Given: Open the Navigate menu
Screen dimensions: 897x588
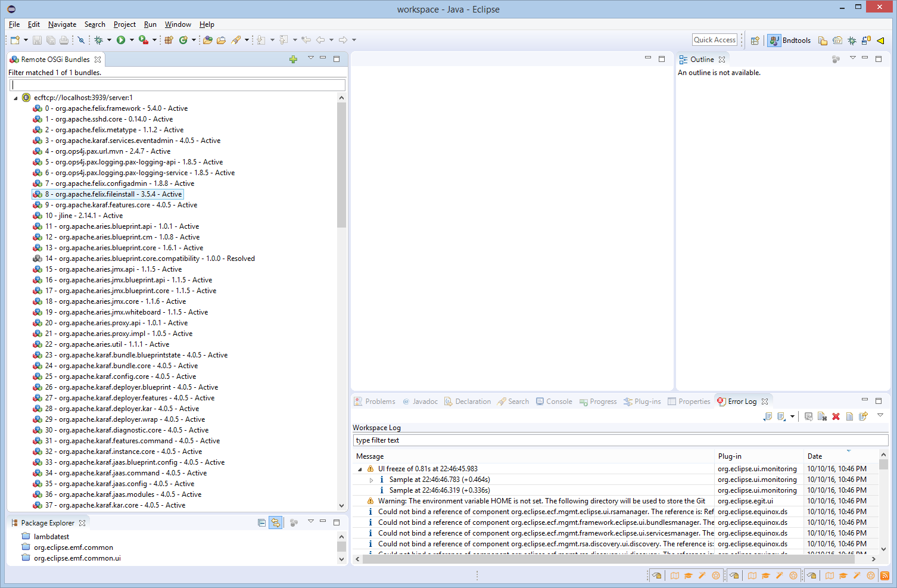Looking at the screenshot, I should click(x=62, y=24).
